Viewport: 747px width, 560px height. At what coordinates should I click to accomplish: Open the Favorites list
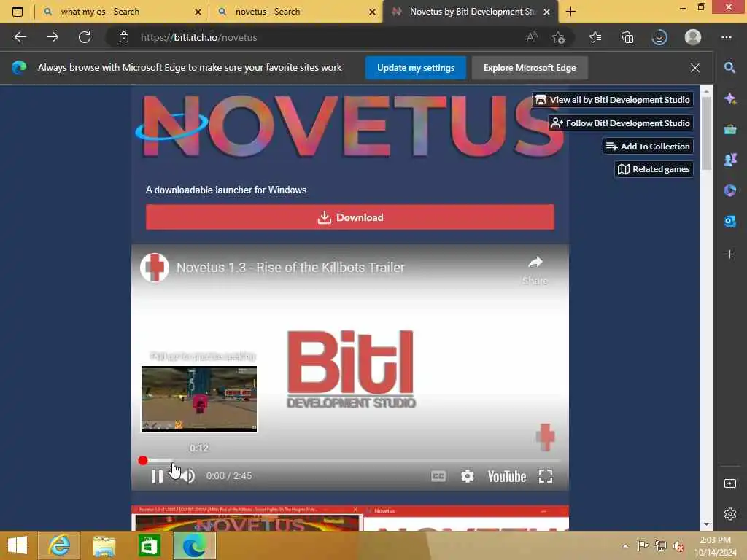(595, 37)
